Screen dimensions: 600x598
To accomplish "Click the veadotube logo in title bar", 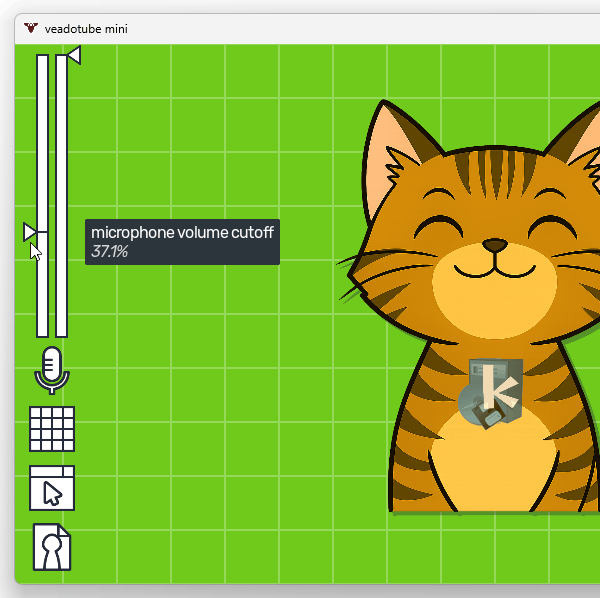I will click(32, 29).
